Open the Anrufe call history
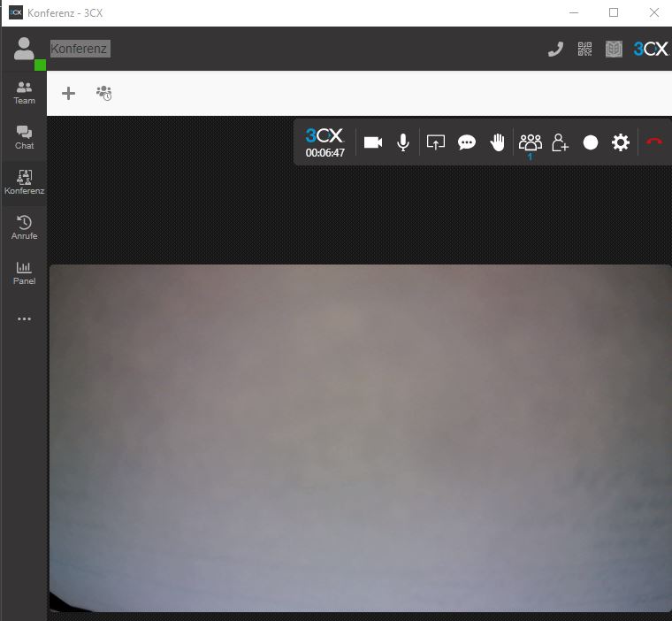This screenshot has height=621, width=672. 24,227
